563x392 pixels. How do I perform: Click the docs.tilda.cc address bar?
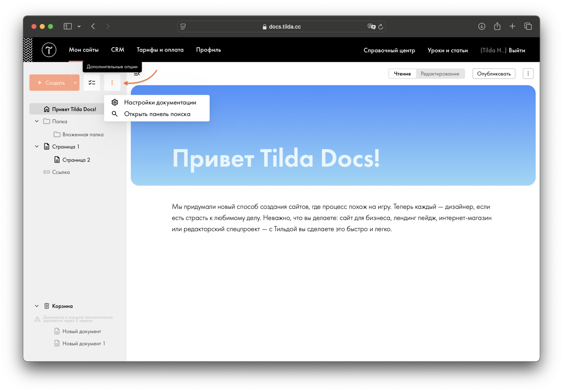click(281, 26)
